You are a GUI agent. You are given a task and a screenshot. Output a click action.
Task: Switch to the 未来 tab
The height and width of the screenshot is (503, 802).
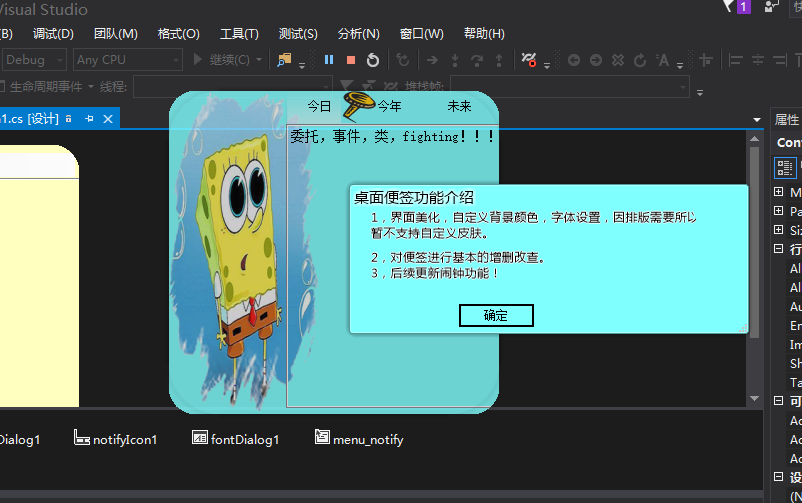point(459,106)
